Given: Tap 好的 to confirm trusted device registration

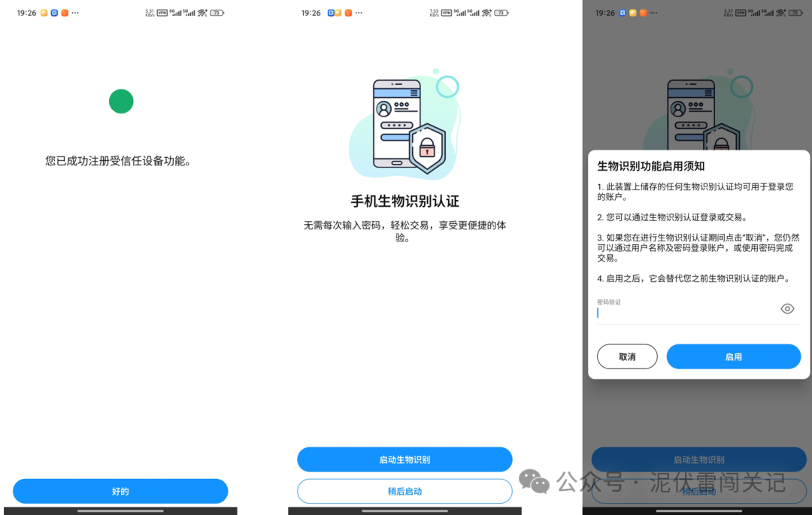Looking at the screenshot, I should [x=120, y=491].
